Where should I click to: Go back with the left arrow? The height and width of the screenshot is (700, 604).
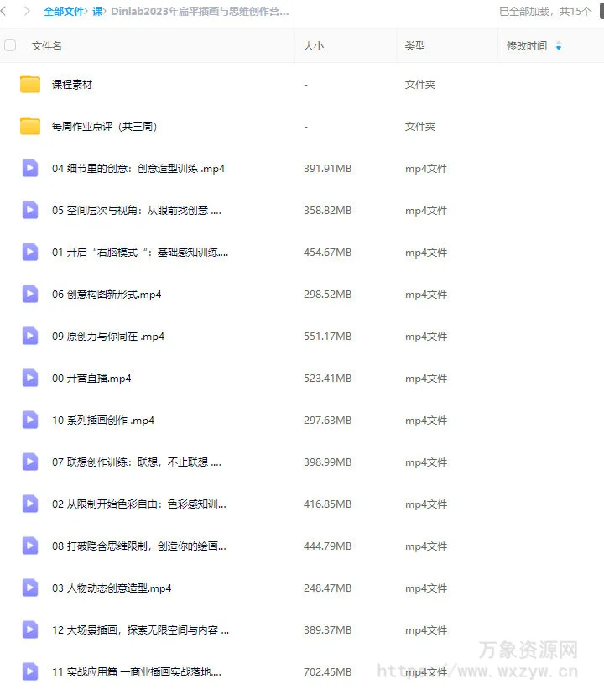click(3, 11)
